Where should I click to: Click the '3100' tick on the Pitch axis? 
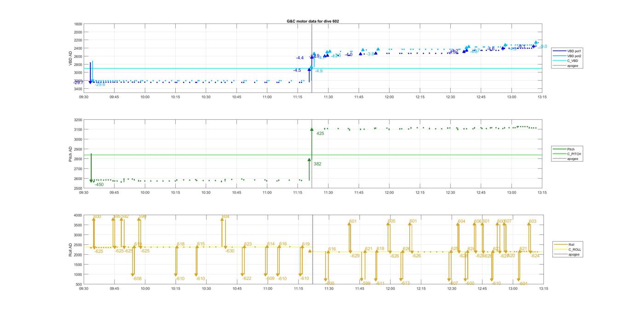pos(78,129)
